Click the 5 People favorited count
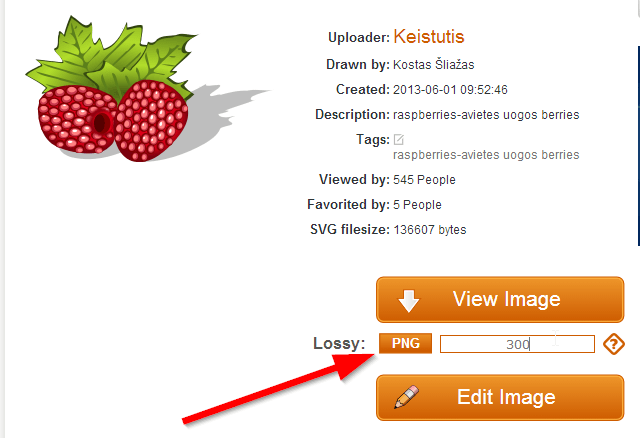This screenshot has width=640, height=438. point(417,205)
